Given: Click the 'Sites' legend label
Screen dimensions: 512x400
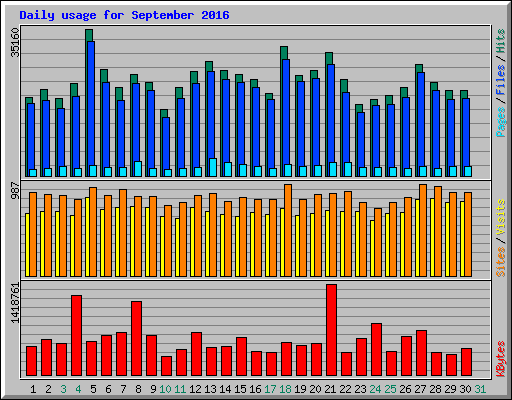Looking at the screenshot, I should pyautogui.click(x=501, y=261).
